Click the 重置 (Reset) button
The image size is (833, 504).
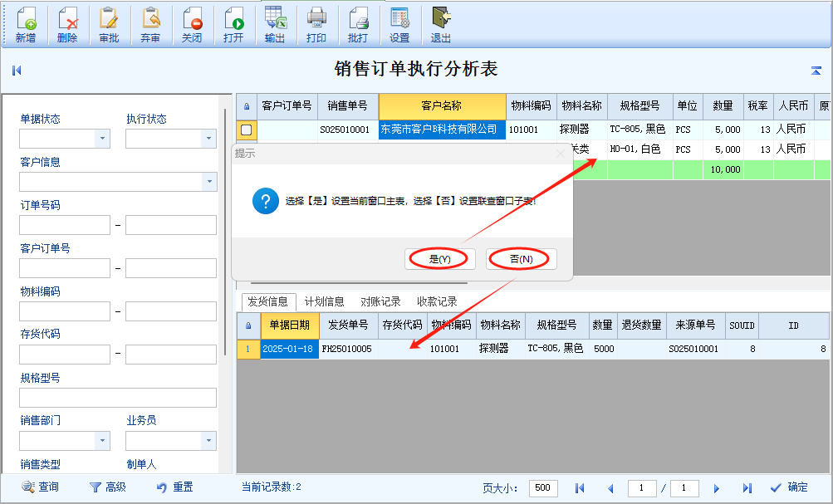pyautogui.click(x=175, y=487)
